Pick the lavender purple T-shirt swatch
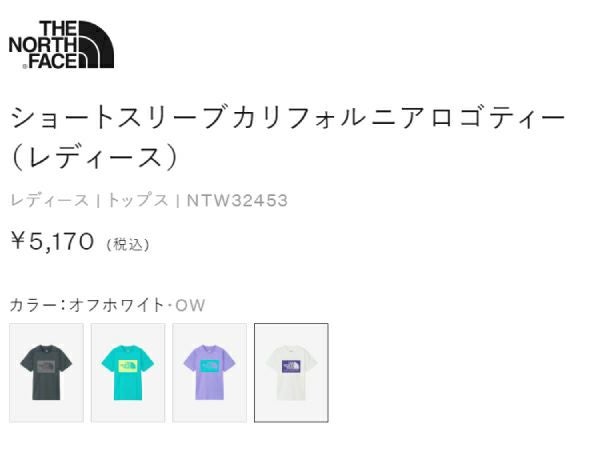 click(209, 373)
